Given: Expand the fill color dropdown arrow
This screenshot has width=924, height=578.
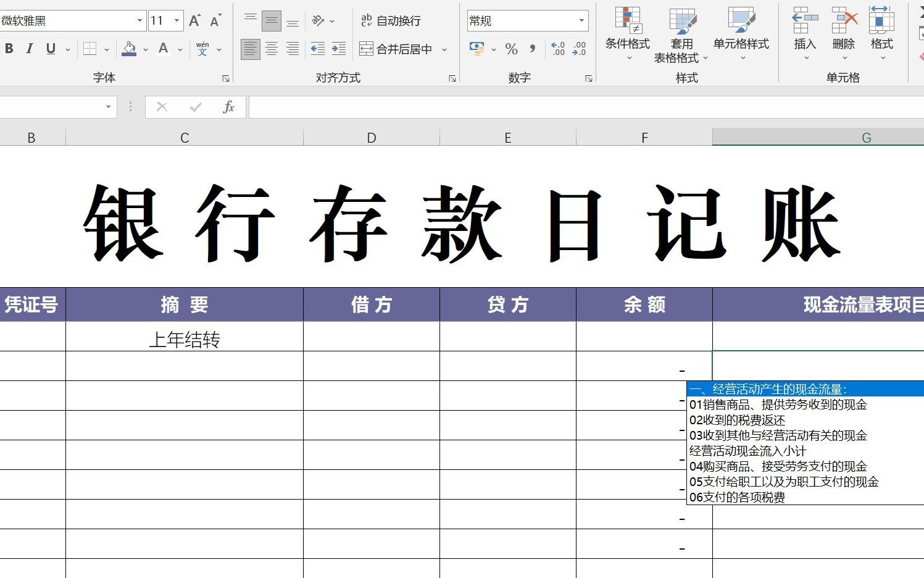Looking at the screenshot, I should point(146,49).
